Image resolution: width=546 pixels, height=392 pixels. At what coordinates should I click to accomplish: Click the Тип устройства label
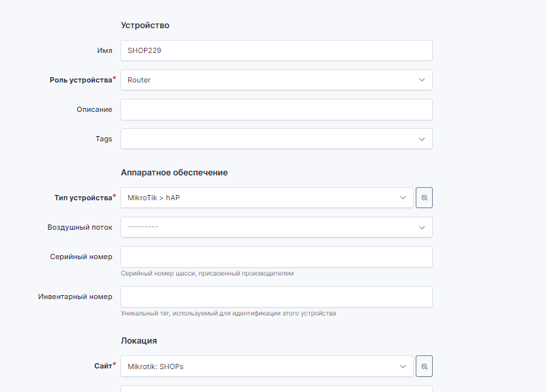82,198
